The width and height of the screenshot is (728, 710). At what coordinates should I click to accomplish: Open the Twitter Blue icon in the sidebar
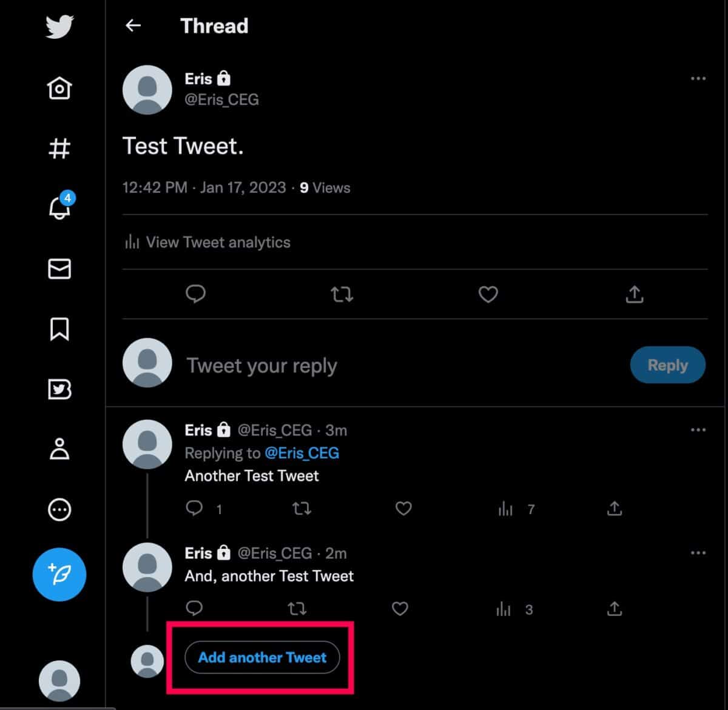59,389
